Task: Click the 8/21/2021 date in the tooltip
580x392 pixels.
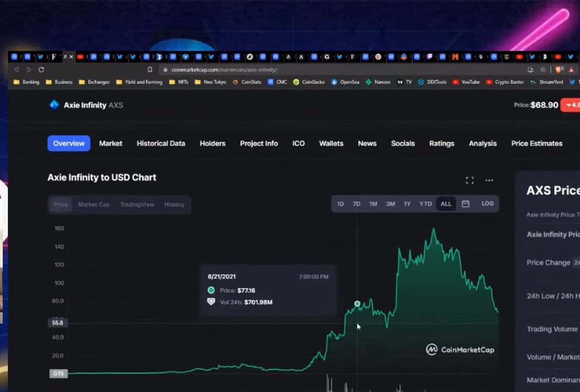Action: [x=221, y=276]
